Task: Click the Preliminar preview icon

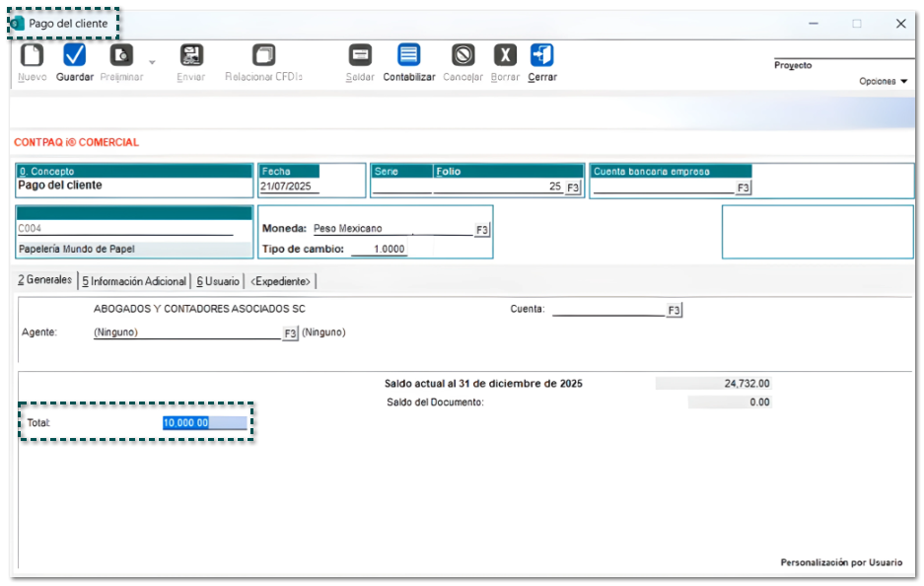Action: pyautogui.click(x=121, y=55)
